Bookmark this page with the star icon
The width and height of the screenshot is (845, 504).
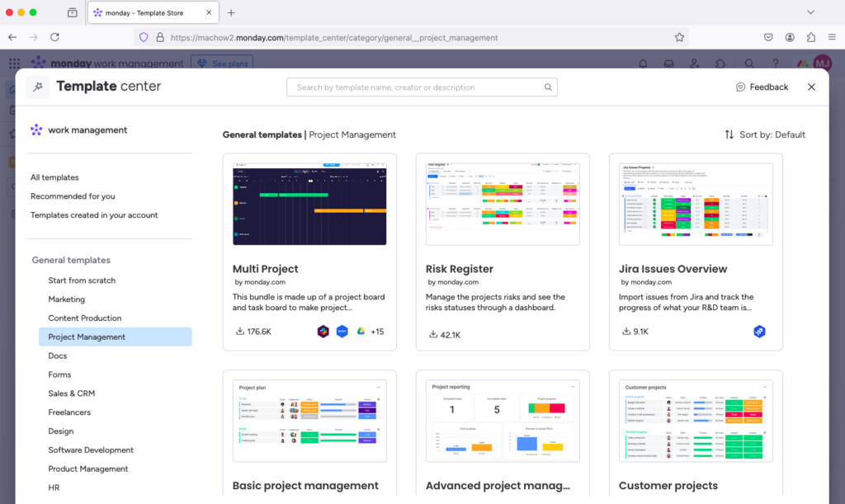[x=679, y=37]
